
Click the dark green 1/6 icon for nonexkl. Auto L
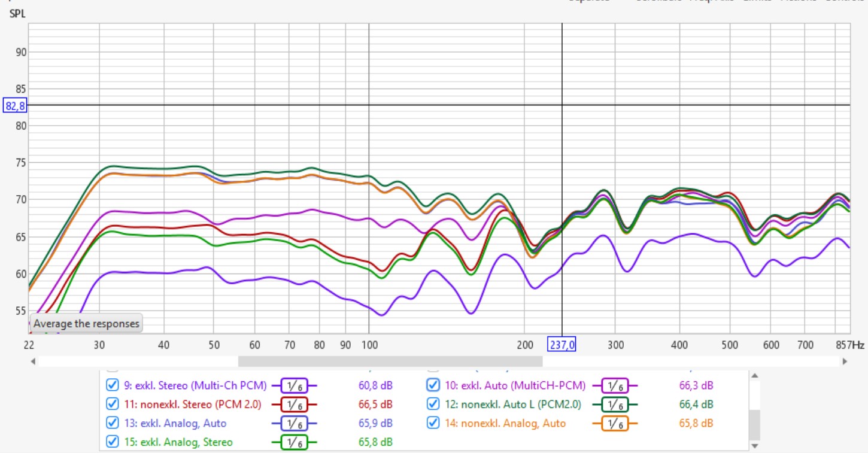614,405
